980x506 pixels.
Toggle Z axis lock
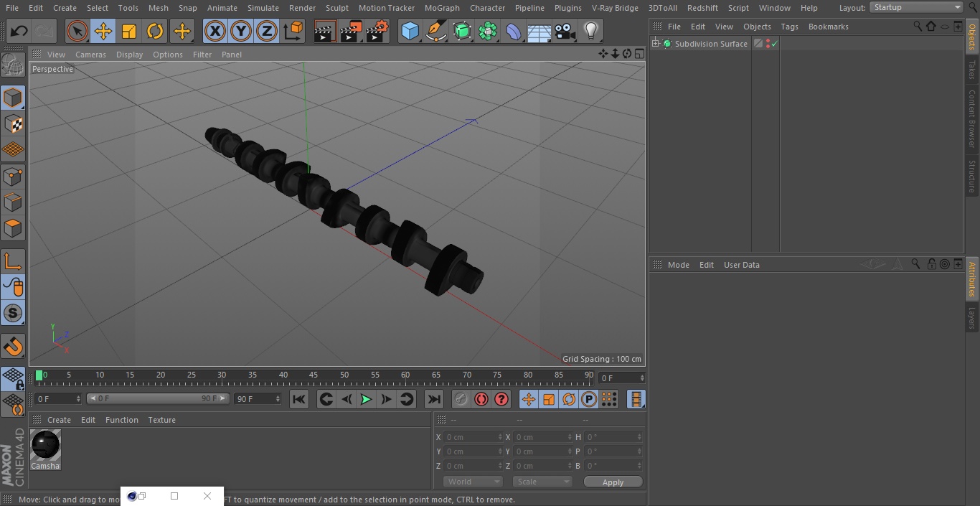267,32
